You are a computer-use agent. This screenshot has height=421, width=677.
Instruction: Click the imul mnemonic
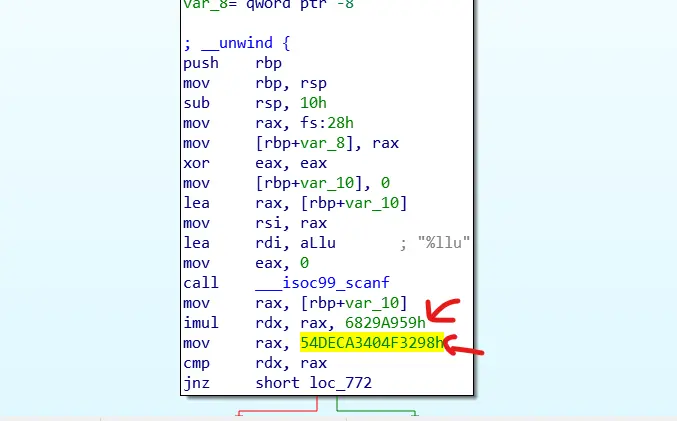(x=201, y=323)
